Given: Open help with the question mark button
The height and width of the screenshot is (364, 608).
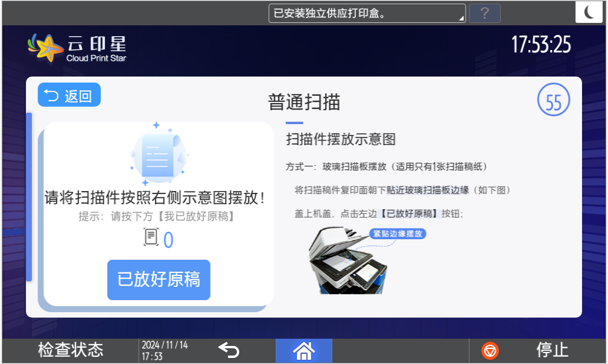Looking at the screenshot, I should (484, 13).
